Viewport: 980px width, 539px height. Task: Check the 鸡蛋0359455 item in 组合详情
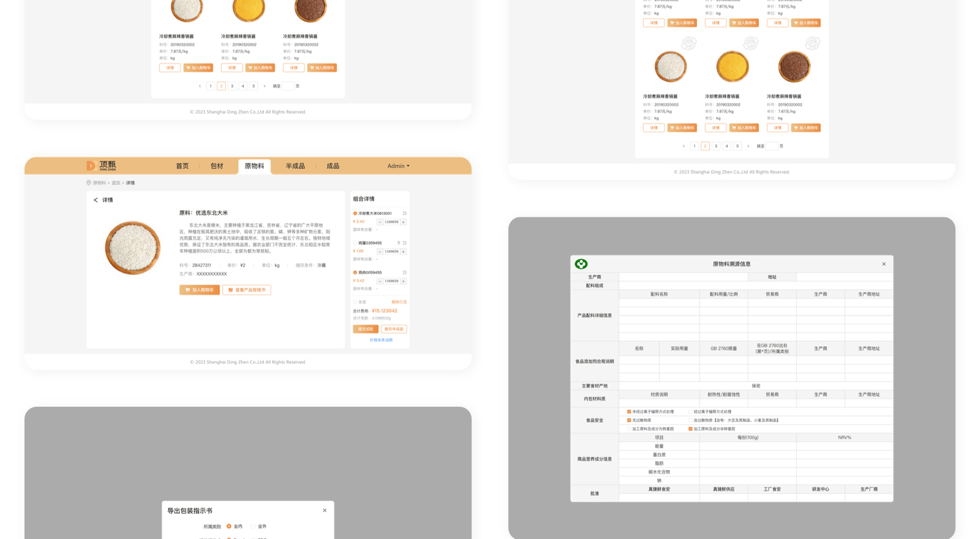pyautogui.click(x=355, y=243)
